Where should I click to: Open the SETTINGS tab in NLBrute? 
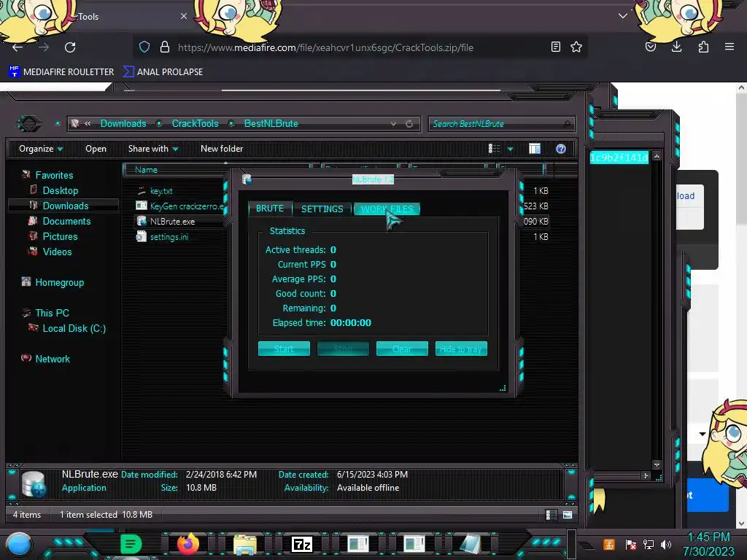coord(322,209)
